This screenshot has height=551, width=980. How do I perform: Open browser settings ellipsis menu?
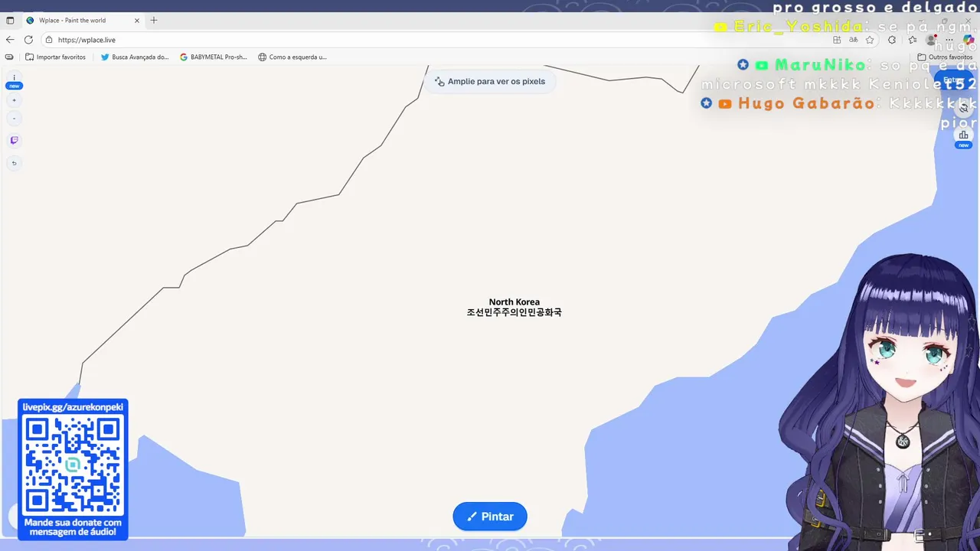(x=950, y=40)
